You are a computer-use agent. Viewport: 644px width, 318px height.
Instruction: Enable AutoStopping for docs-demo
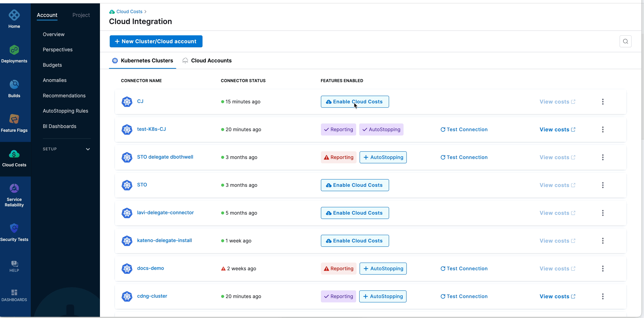tap(383, 268)
